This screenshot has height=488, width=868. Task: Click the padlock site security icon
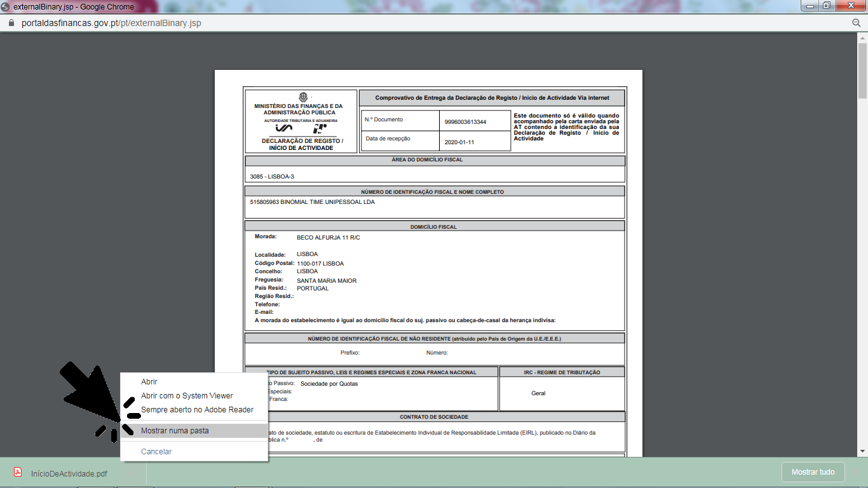pos(10,22)
